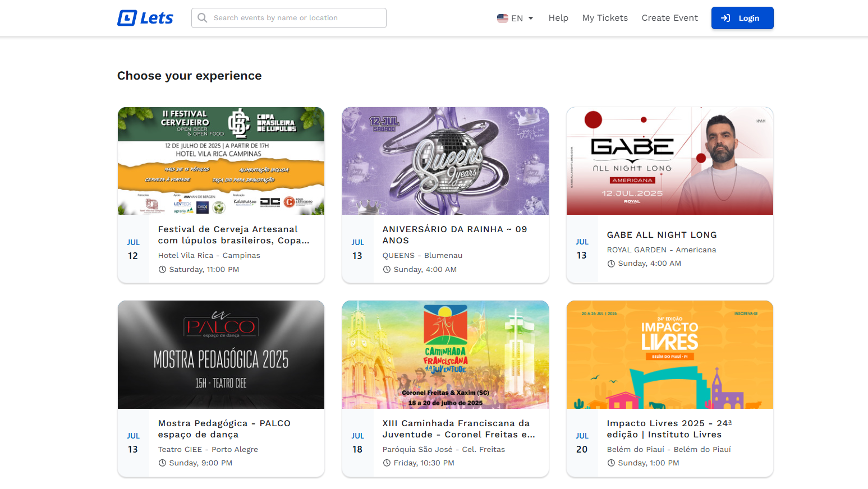The image size is (868, 489).
Task: Click the clock icon beside Friday, 10:30 PM
Action: (x=387, y=463)
